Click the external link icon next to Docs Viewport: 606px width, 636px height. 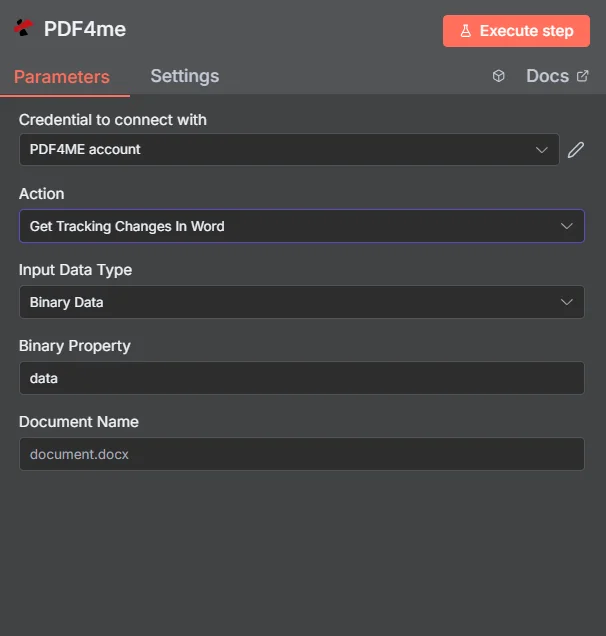point(582,76)
